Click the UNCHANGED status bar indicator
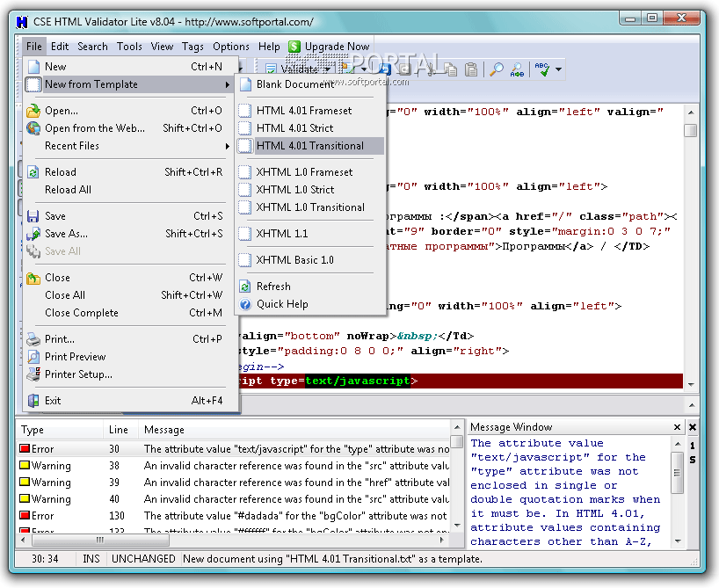719x588 pixels. (143, 559)
